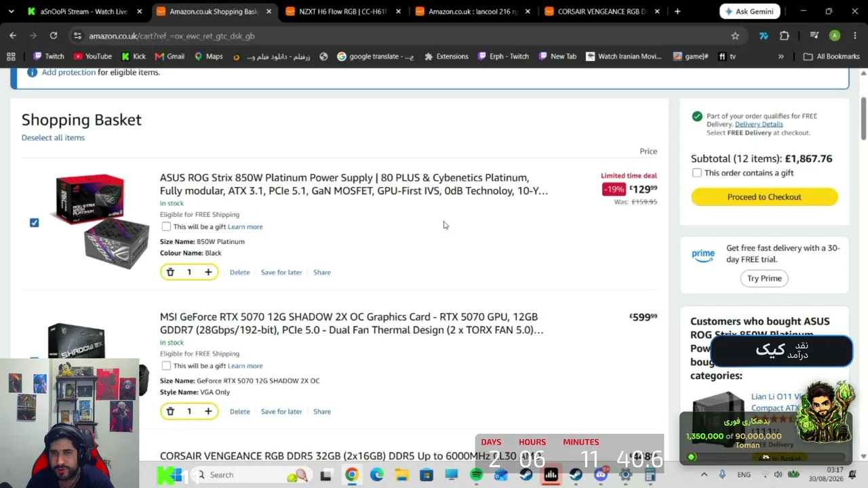
Task: Open the Chrome extensions puzzle menu
Action: point(785,36)
